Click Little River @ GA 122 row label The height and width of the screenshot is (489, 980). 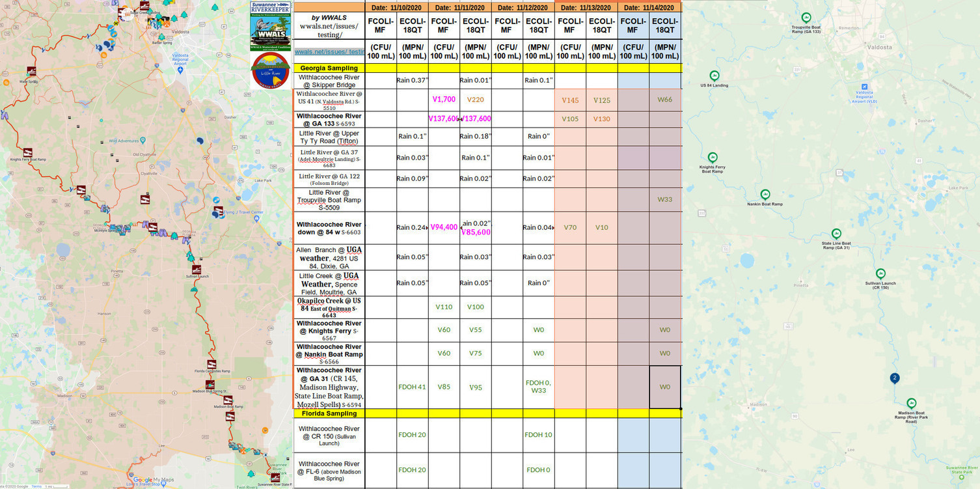pos(329,180)
